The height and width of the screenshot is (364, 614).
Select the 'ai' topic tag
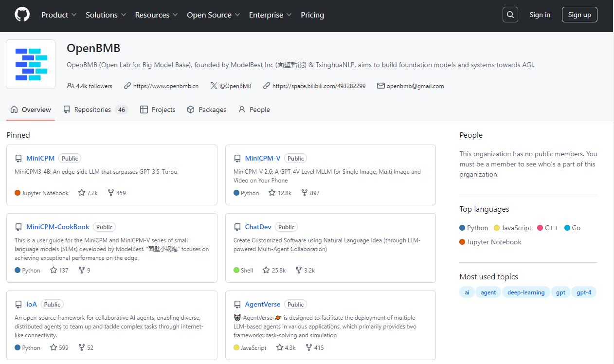tap(467, 292)
